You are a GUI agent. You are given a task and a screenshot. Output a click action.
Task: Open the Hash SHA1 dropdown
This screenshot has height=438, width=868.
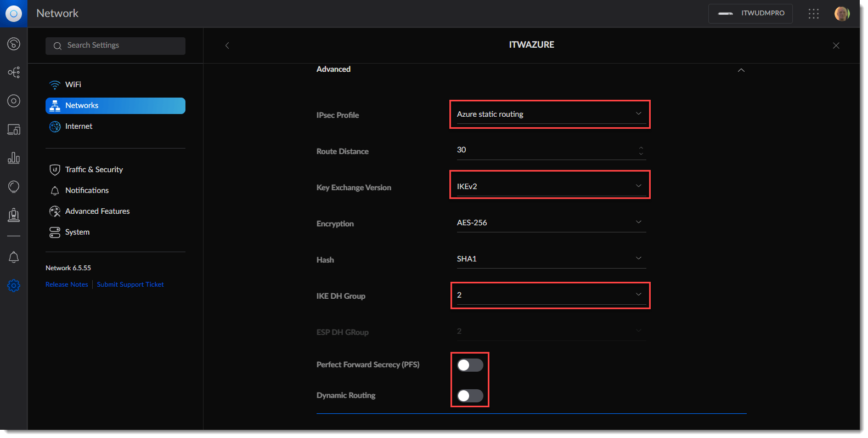click(x=551, y=259)
